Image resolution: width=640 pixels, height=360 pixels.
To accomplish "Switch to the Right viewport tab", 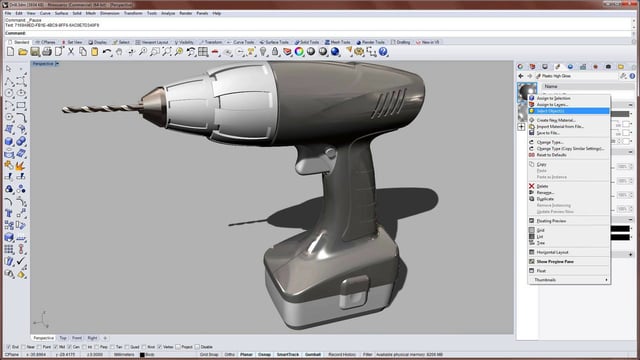I will click(x=93, y=338).
